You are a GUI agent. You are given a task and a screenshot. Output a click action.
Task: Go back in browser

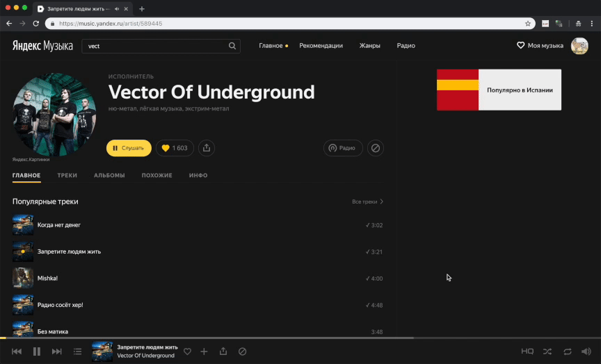point(9,24)
